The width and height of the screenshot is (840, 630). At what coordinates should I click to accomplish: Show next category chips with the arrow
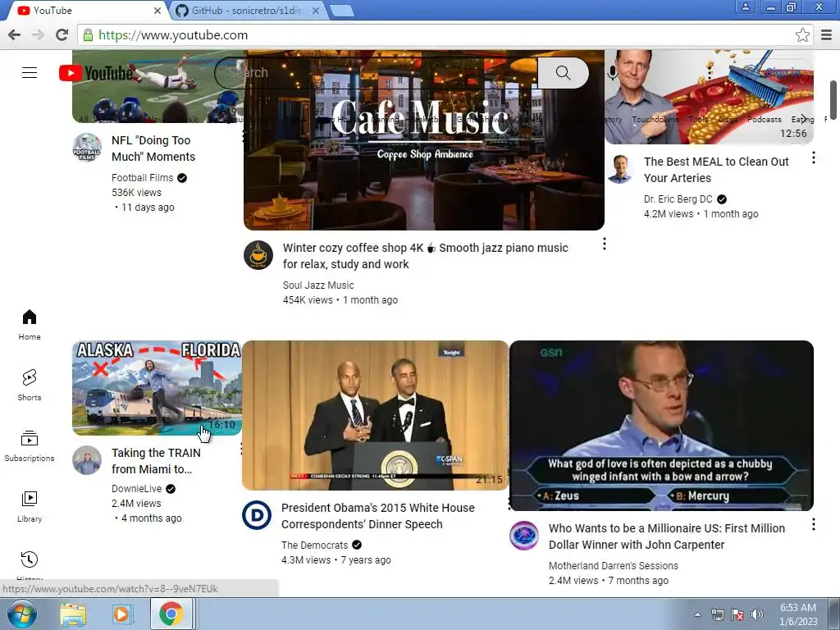(x=803, y=119)
